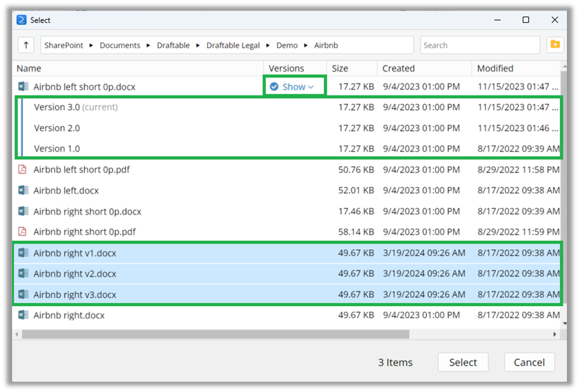This screenshot has height=392, width=579.
Task: Expand arrow after Documents in breadcrumb
Action: (x=148, y=45)
